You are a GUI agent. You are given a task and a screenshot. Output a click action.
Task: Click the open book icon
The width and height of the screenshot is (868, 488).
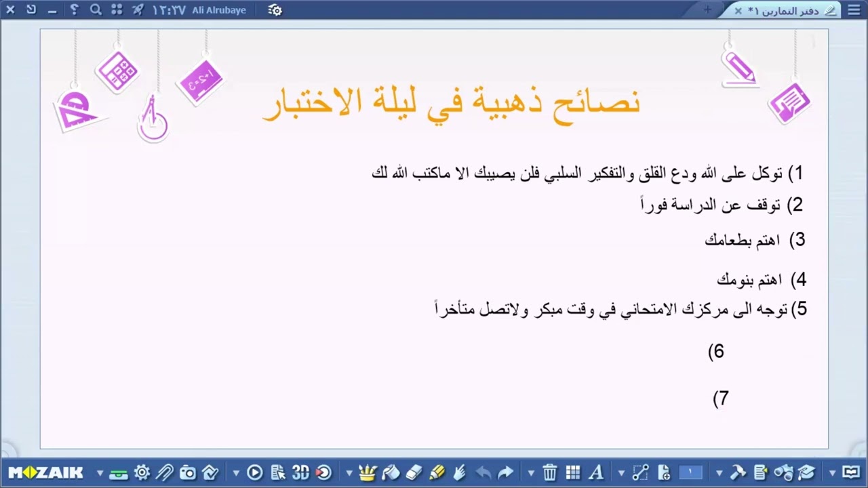point(851,472)
